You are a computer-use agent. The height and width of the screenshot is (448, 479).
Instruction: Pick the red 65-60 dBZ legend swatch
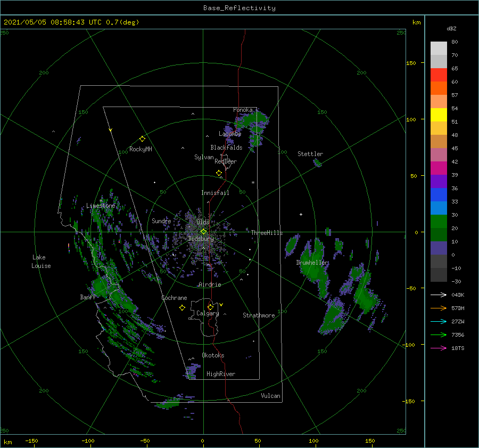coord(439,75)
